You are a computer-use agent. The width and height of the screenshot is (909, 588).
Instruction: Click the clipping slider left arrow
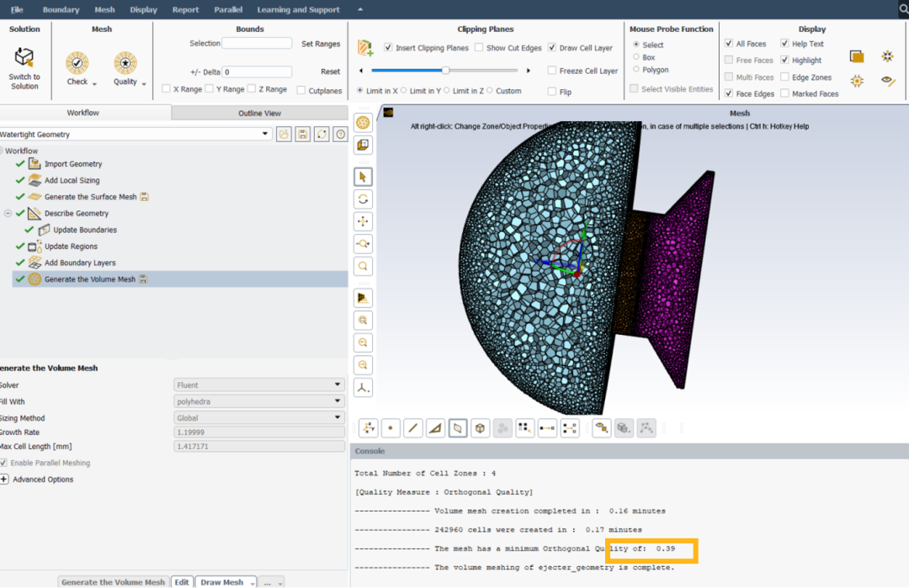(x=361, y=71)
